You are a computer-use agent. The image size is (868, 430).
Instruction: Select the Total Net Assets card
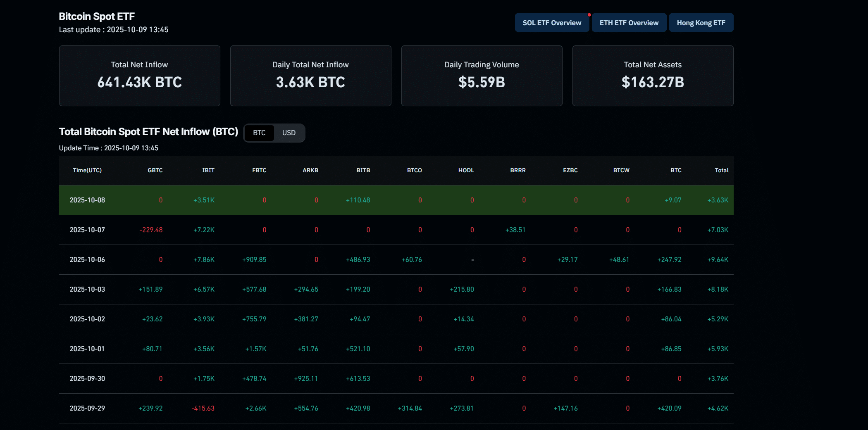(x=653, y=76)
